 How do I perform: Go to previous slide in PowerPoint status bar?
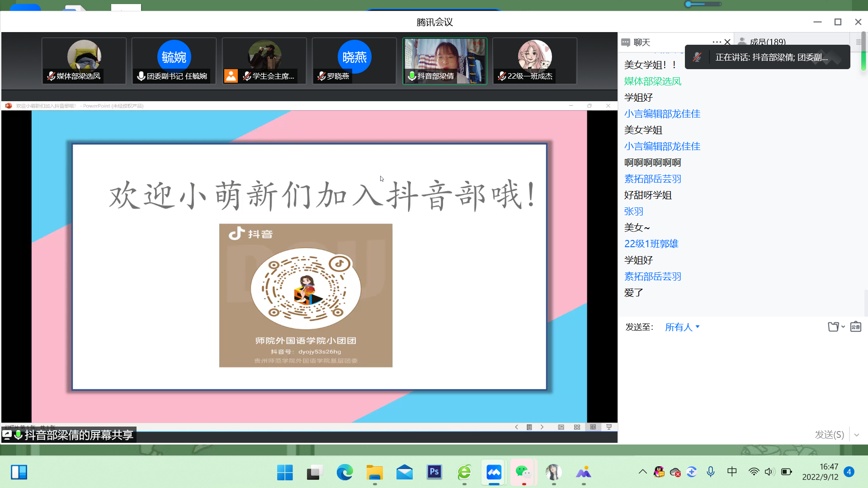click(516, 427)
